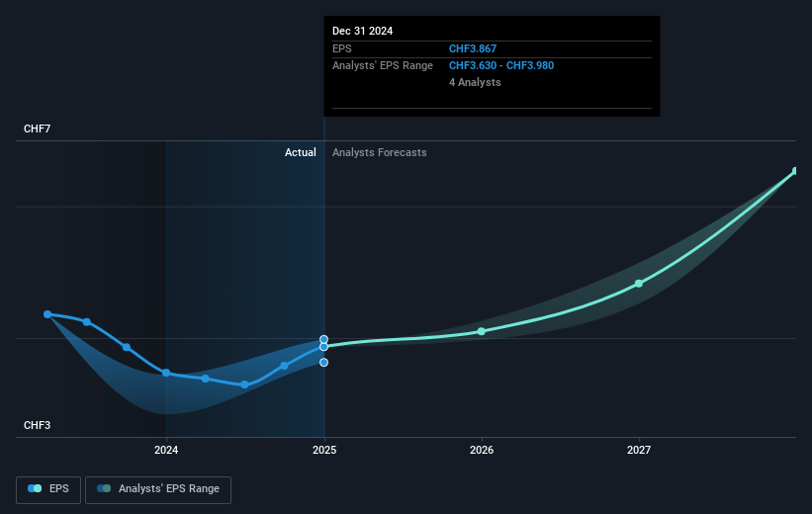Select the final forecast point at chart end

pos(796,171)
